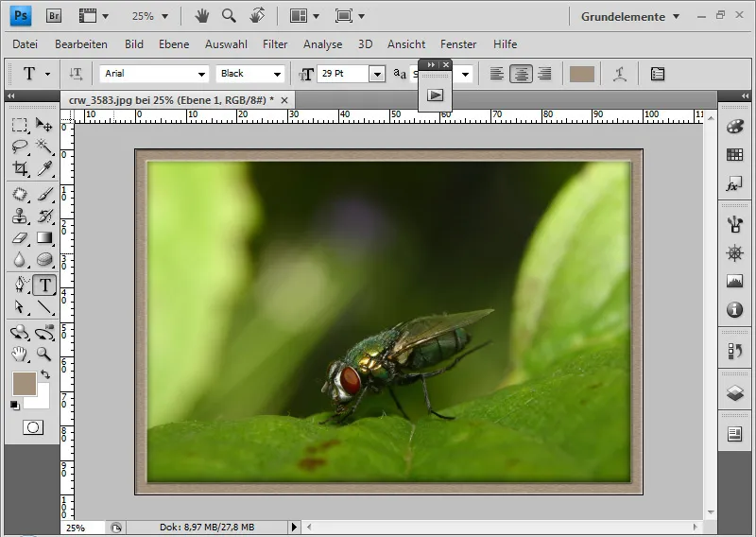
Task: Open the Ebene menu
Action: click(174, 44)
